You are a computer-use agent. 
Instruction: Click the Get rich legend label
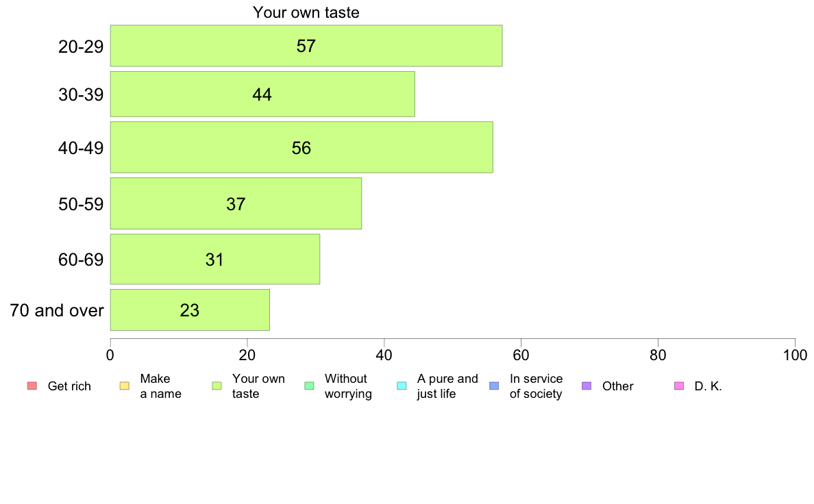coord(69,386)
